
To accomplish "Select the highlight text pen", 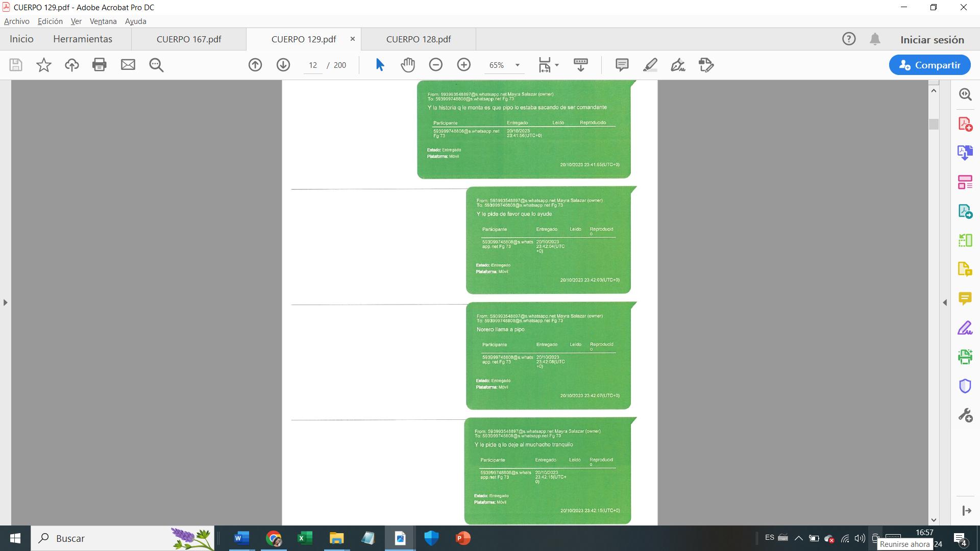I will pos(650,65).
